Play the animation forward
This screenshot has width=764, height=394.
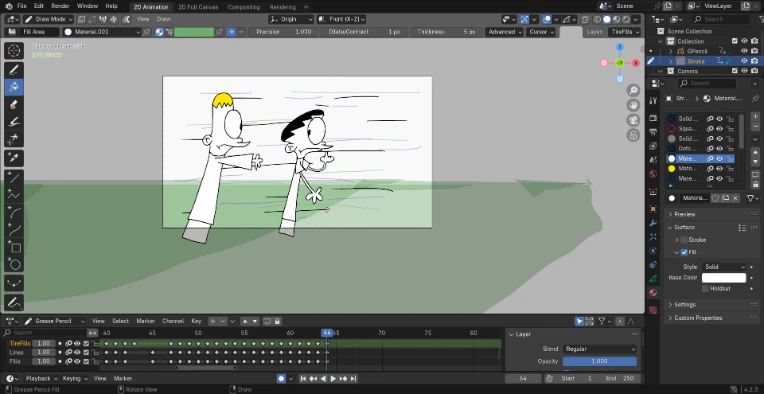333,378
